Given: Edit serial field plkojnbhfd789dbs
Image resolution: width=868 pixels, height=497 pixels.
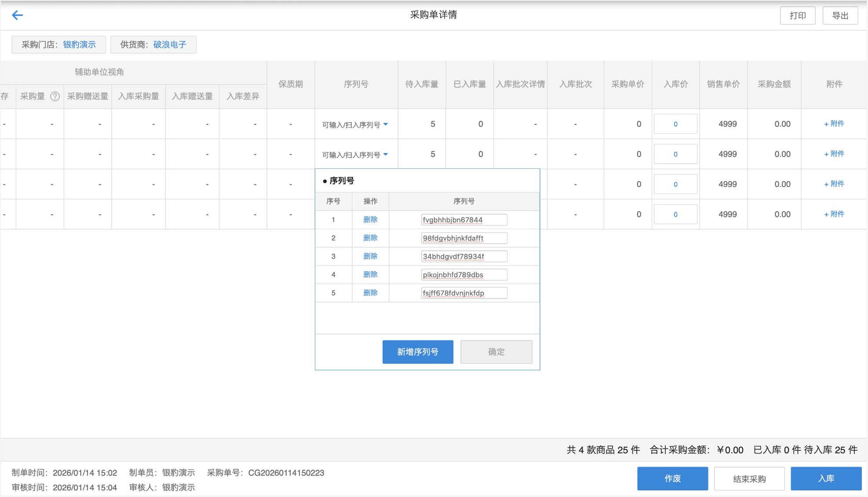Looking at the screenshot, I should (x=463, y=275).
